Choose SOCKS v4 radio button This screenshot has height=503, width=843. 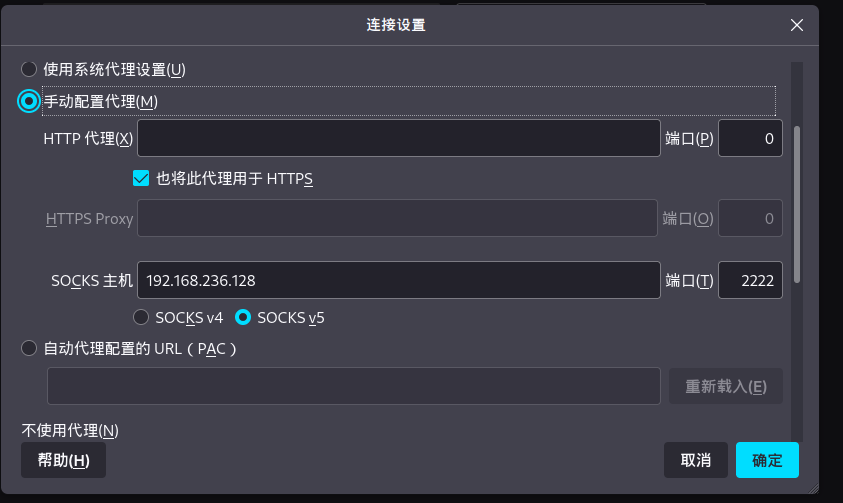[141, 318]
